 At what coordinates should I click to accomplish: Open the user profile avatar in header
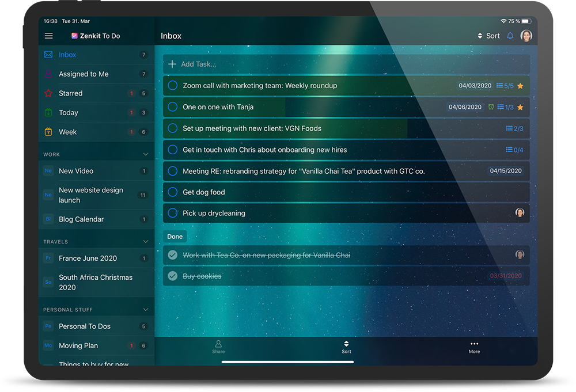coord(526,36)
